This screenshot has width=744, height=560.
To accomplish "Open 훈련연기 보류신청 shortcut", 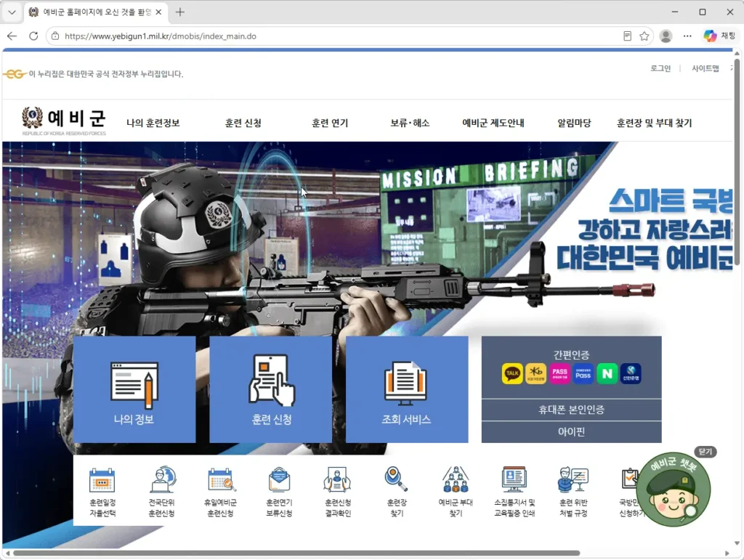I will 279,492.
